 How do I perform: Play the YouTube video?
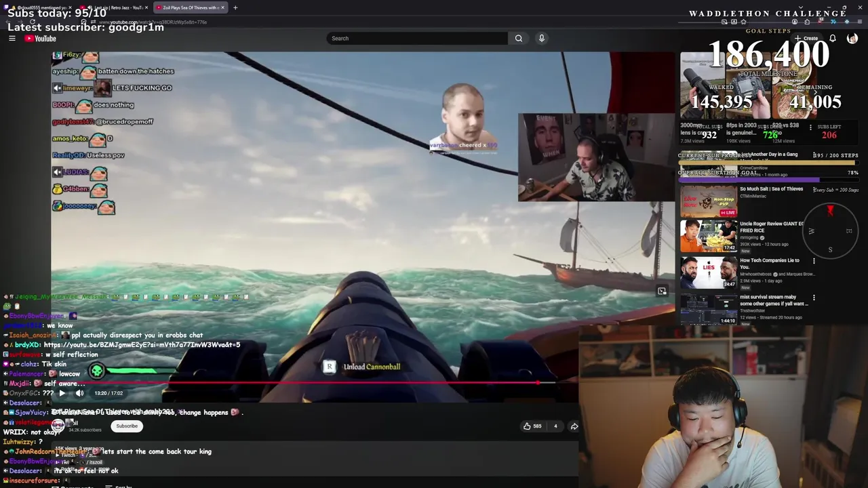[x=62, y=393]
